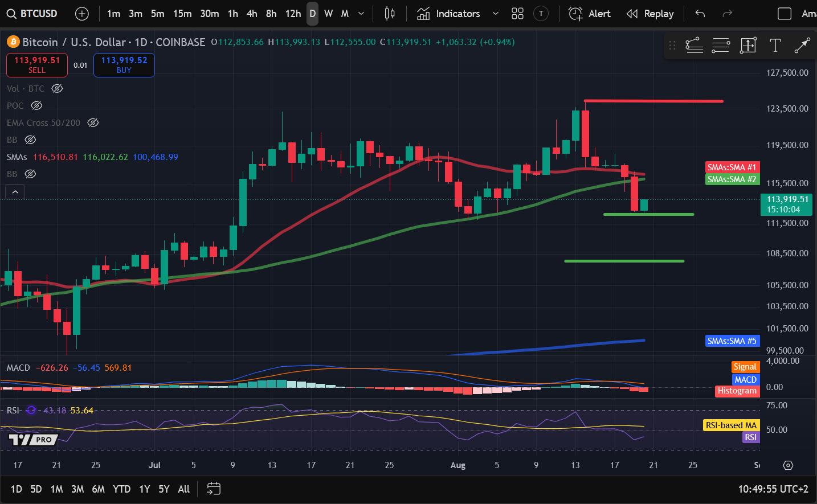Select the 5m timeframe

point(158,14)
